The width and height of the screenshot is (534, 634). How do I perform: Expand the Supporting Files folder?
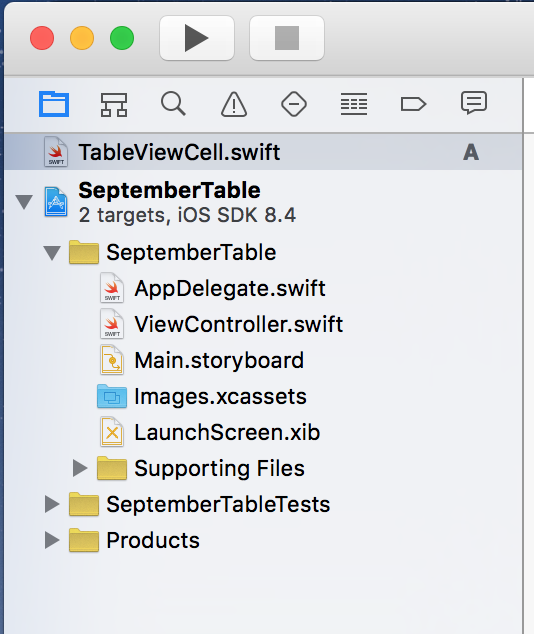(x=80, y=468)
